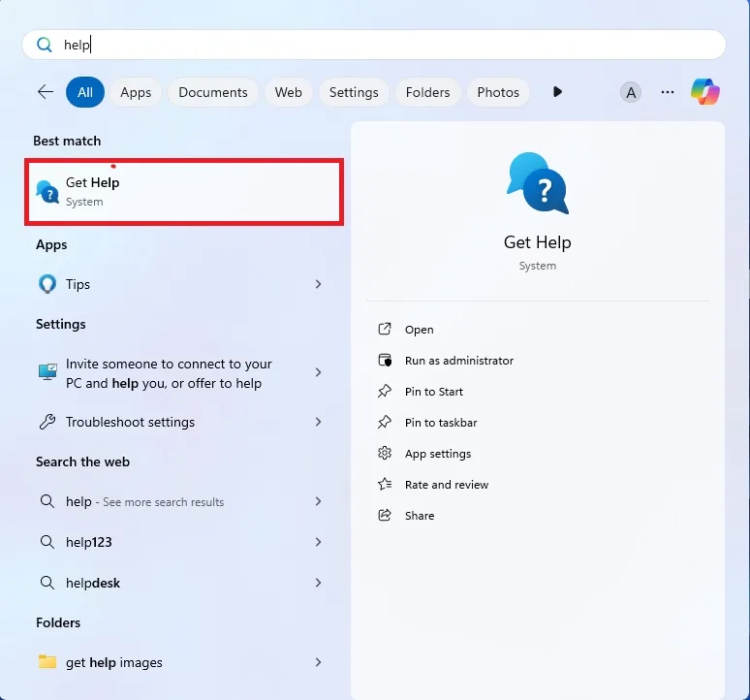The height and width of the screenshot is (700, 750).
Task: Select the All filter tab
Action: 85,92
